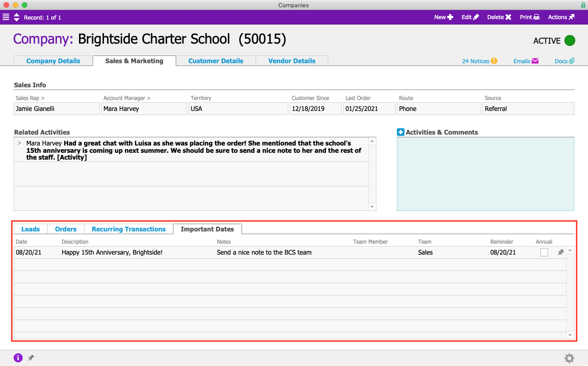Open the 24 Notices link
The width and height of the screenshot is (588, 366).
pos(479,61)
